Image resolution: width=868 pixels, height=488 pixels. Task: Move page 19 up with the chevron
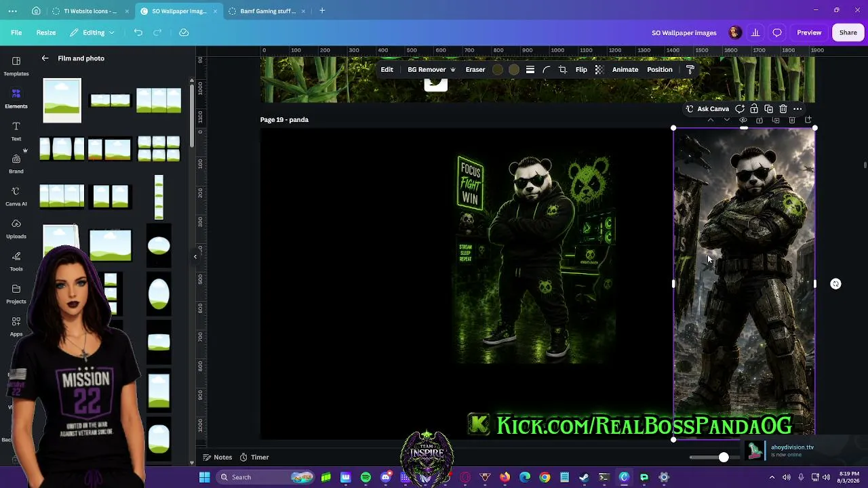(711, 120)
